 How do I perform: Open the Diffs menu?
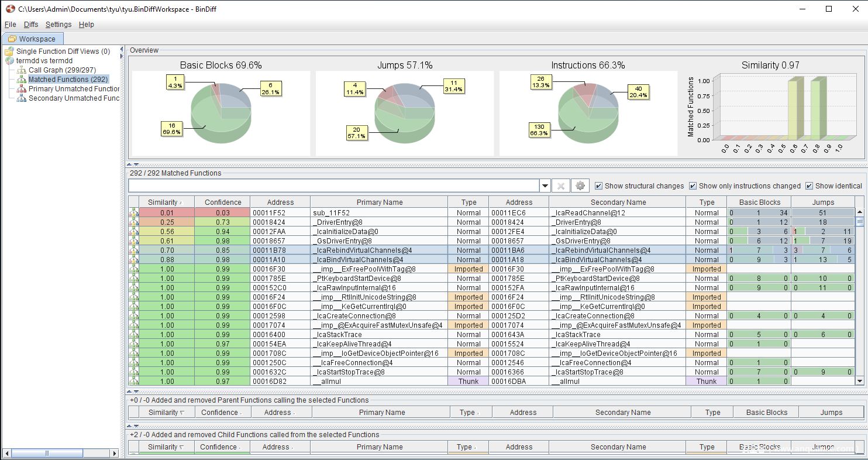(x=31, y=25)
